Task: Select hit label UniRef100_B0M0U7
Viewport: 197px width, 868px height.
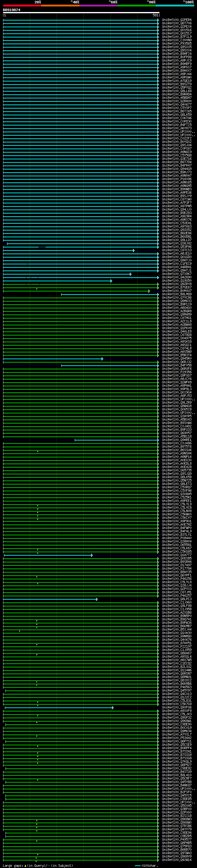Action: click(176, 291)
